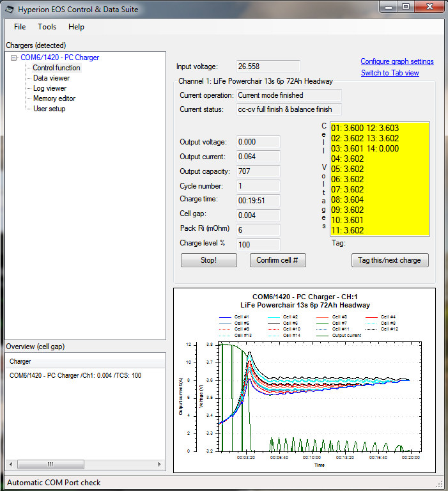
Task: Click the Tag this/next charge button
Action: 390,260
